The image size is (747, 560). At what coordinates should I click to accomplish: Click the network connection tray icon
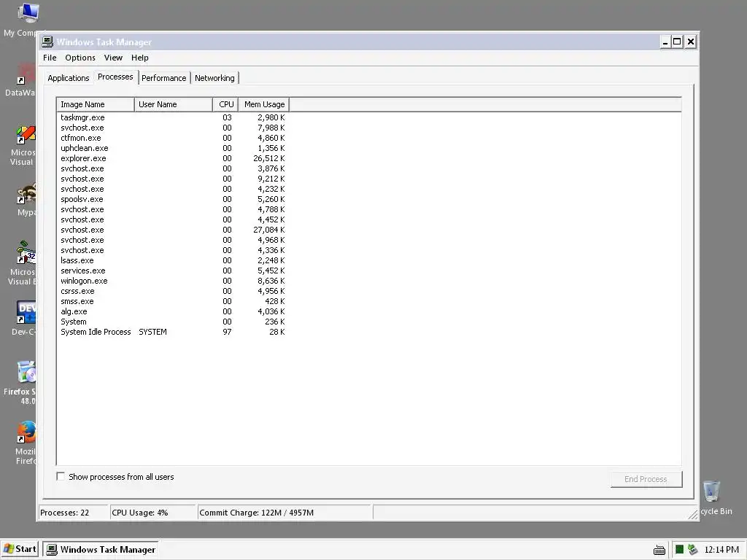click(693, 550)
